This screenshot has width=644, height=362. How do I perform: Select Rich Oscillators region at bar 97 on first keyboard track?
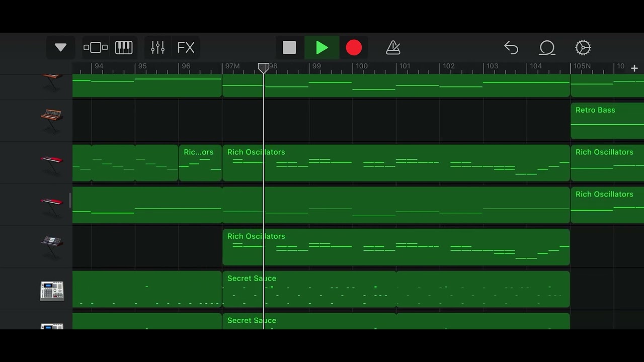pos(396,163)
